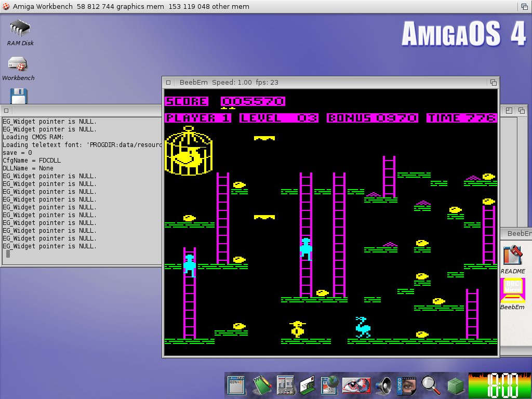Click the LEVEL 03 indicator in game

click(x=279, y=118)
